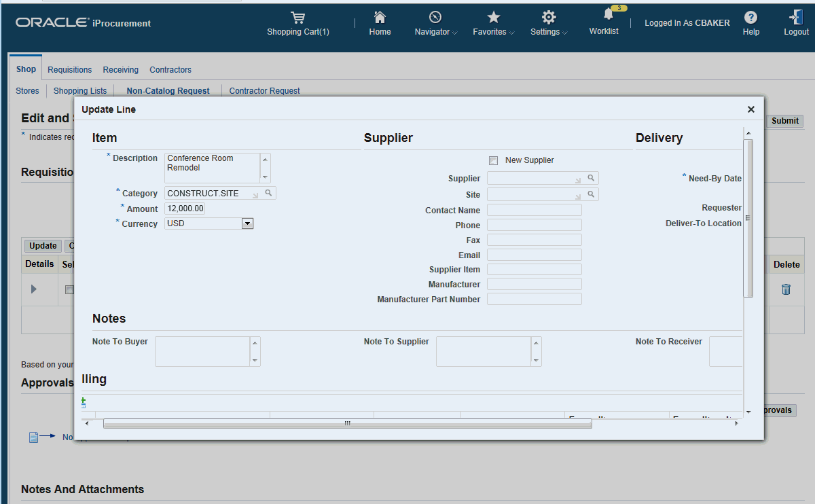Click the Logout door icon
Image resolution: width=815 pixels, height=504 pixels.
[796, 18]
